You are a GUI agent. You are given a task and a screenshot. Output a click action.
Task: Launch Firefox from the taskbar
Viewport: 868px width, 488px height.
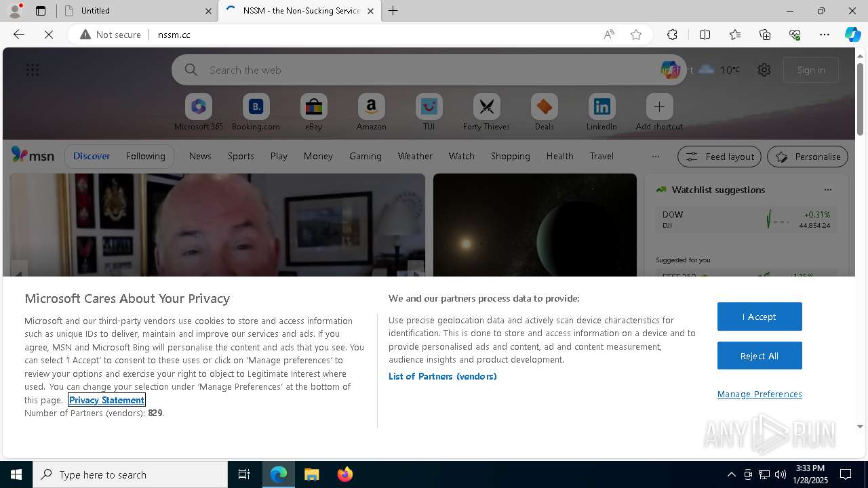(x=345, y=474)
